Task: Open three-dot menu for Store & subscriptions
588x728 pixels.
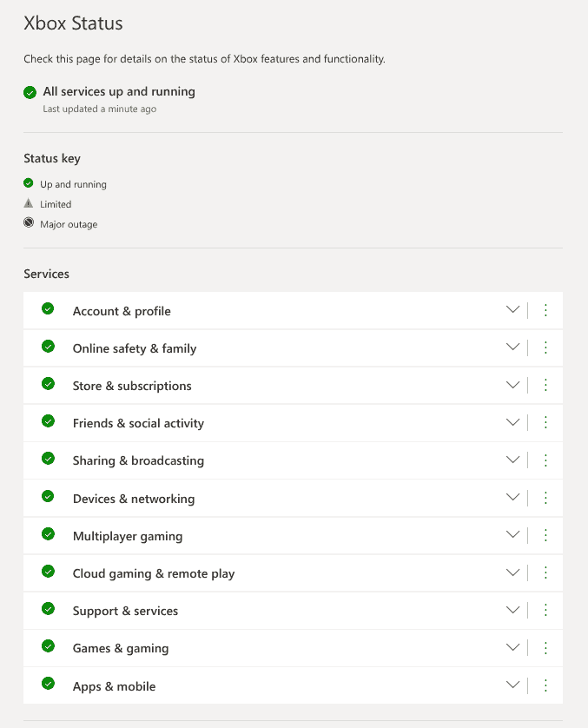Action: click(x=545, y=385)
